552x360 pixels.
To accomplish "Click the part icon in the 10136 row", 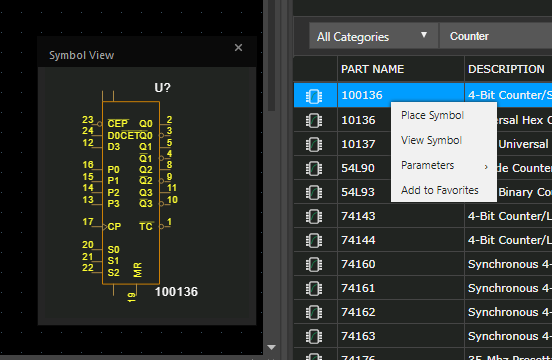I will [x=314, y=120].
